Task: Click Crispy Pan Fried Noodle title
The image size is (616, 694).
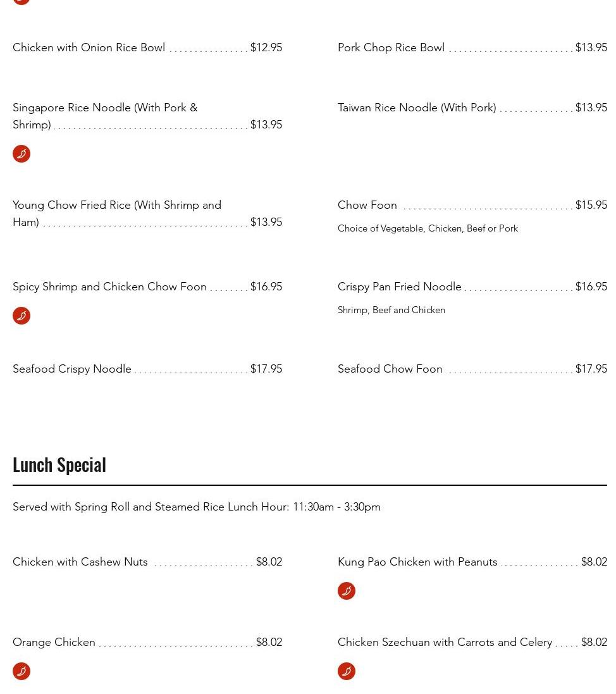Action: [400, 287]
